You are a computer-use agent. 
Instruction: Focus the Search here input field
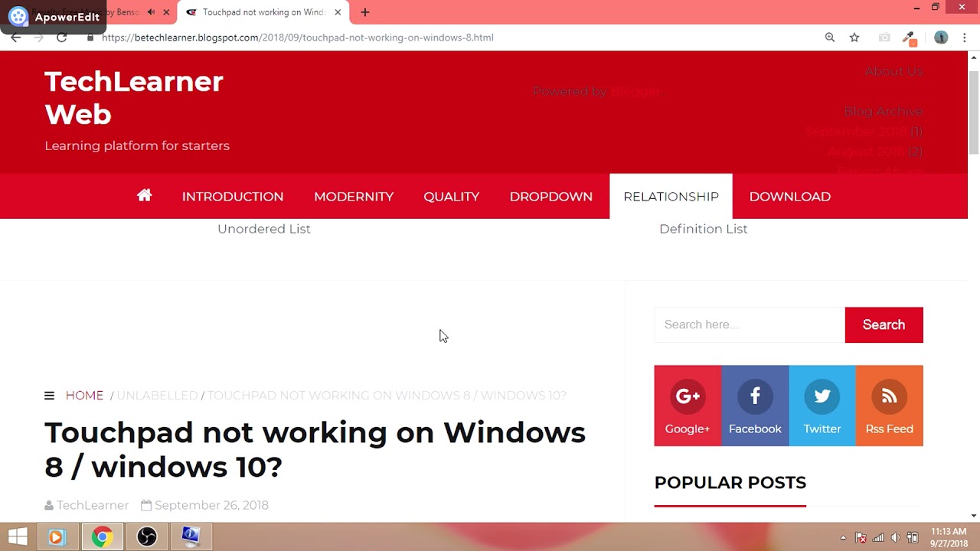coord(750,324)
